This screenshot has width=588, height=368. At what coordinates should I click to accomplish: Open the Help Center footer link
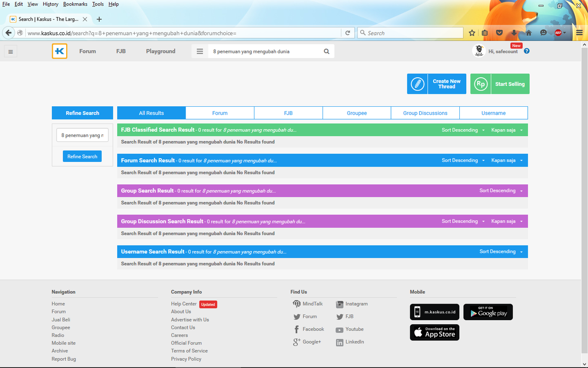[184, 304]
